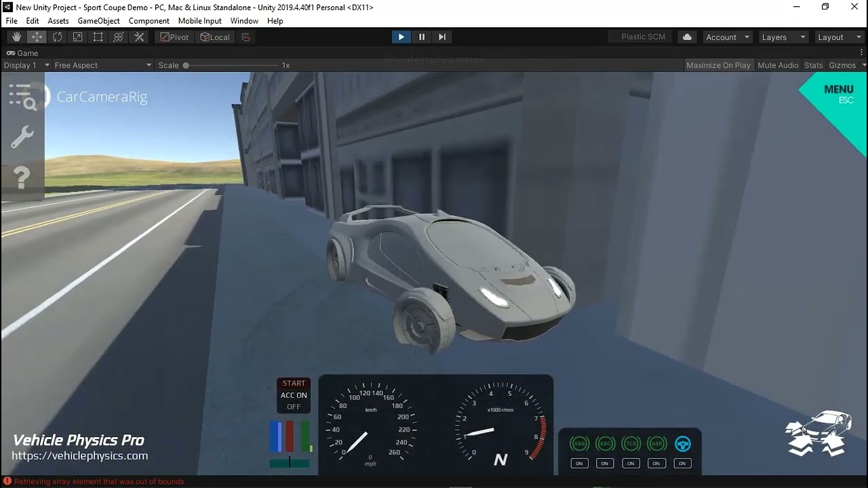Click the red brake input bar
Image resolution: width=868 pixels, height=488 pixels.
pyautogui.click(x=290, y=436)
